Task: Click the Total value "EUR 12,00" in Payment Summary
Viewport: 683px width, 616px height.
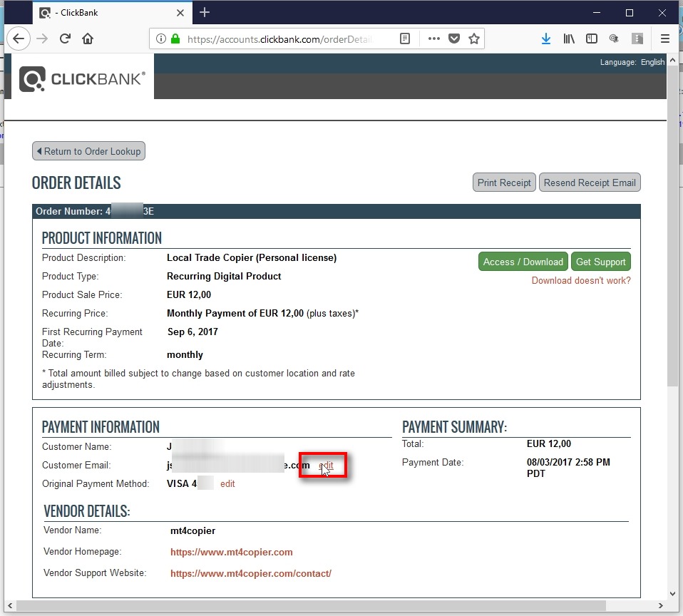Action: coord(549,444)
